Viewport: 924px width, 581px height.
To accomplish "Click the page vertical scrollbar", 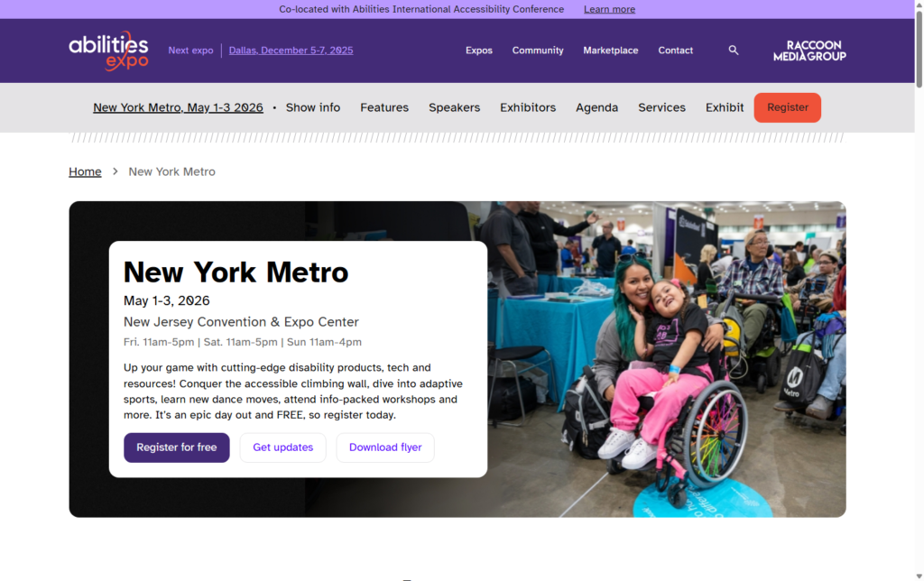I will click(x=919, y=290).
